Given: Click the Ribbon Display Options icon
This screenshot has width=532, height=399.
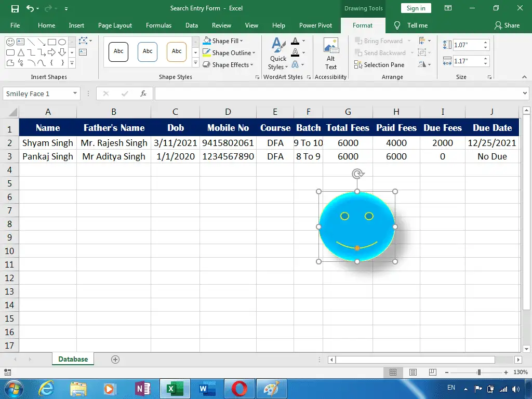Looking at the screenshot, I should pyautogui.click(x=448, y=8).
